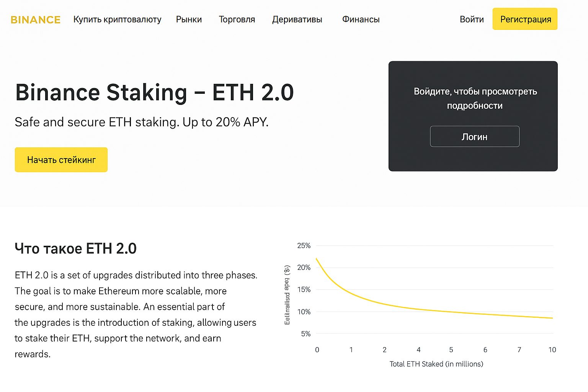Select the Binance Staking ETH 2.0 heading
Viewport: 588px width, 392px height.
(154, 92)
